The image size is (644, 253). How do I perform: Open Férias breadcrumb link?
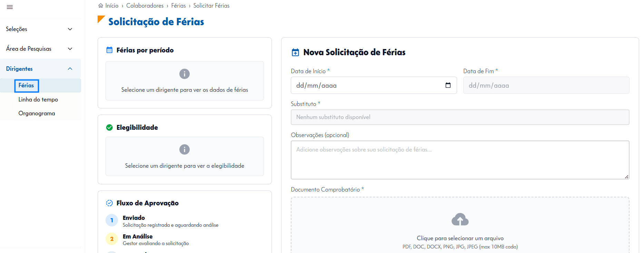click(179, 6)
